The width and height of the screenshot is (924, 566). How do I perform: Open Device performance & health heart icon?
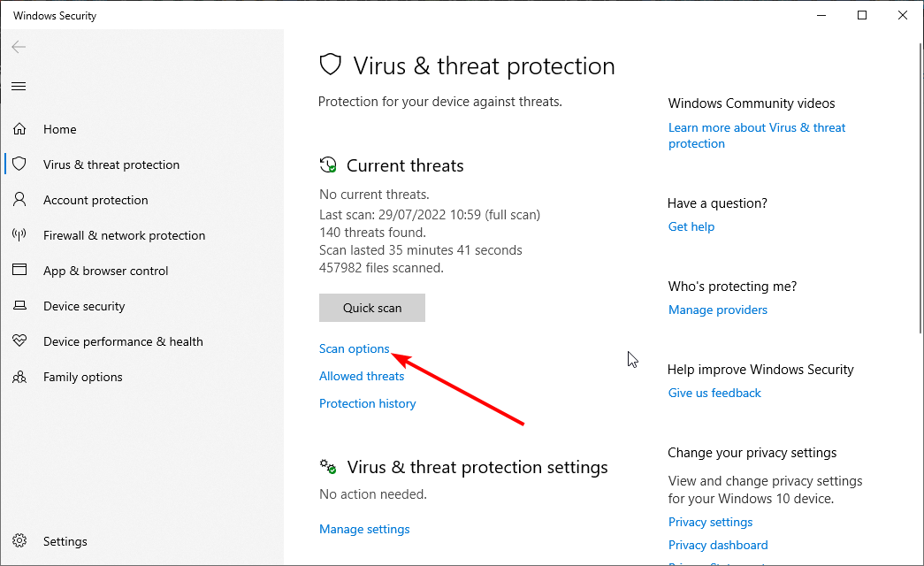click(19, 340)
